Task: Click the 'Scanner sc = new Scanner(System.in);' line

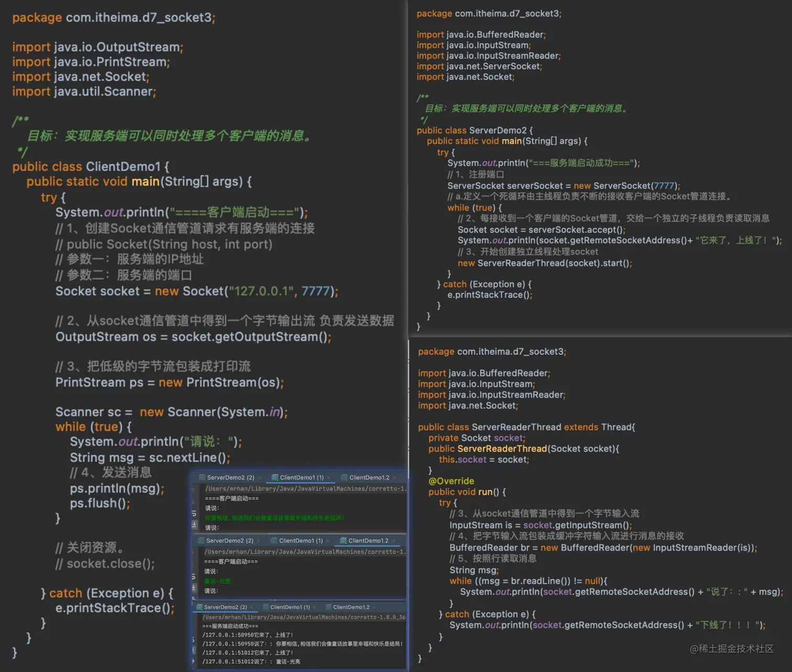Action: pos(172,412)
